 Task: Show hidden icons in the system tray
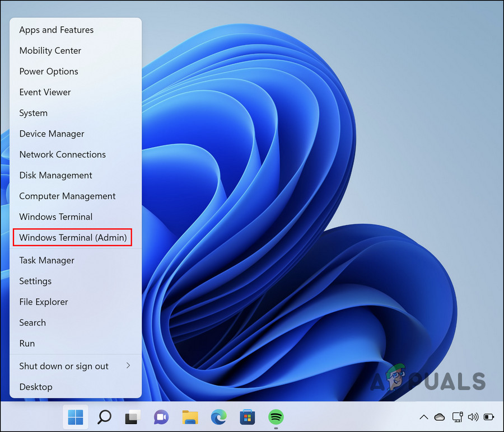pos(424,417)
